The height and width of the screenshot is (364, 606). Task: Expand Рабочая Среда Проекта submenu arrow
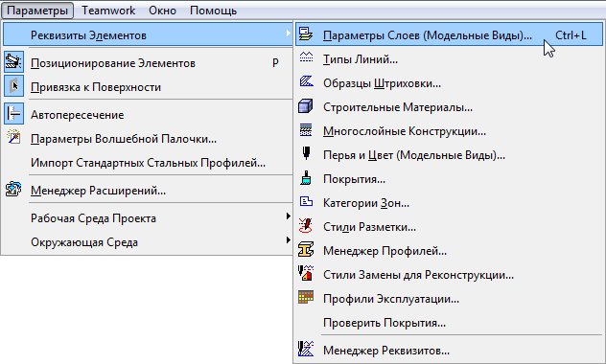tap(288, 216)
